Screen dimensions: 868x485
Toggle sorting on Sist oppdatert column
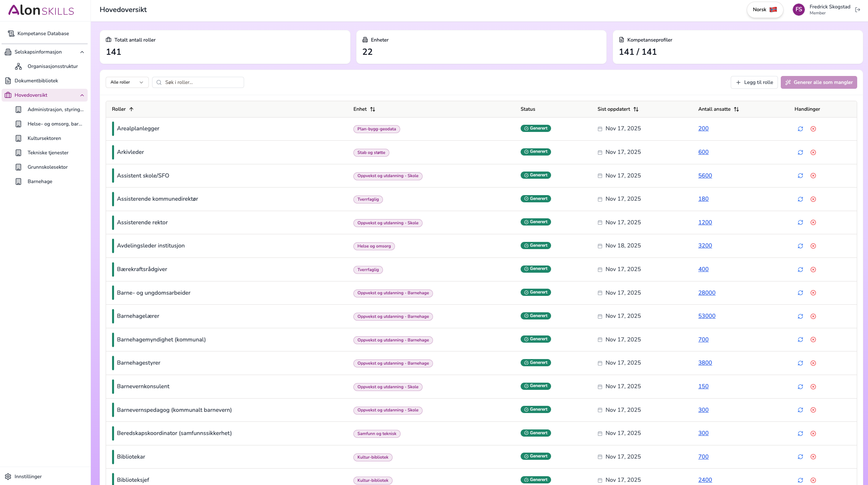tap(636, 109)
